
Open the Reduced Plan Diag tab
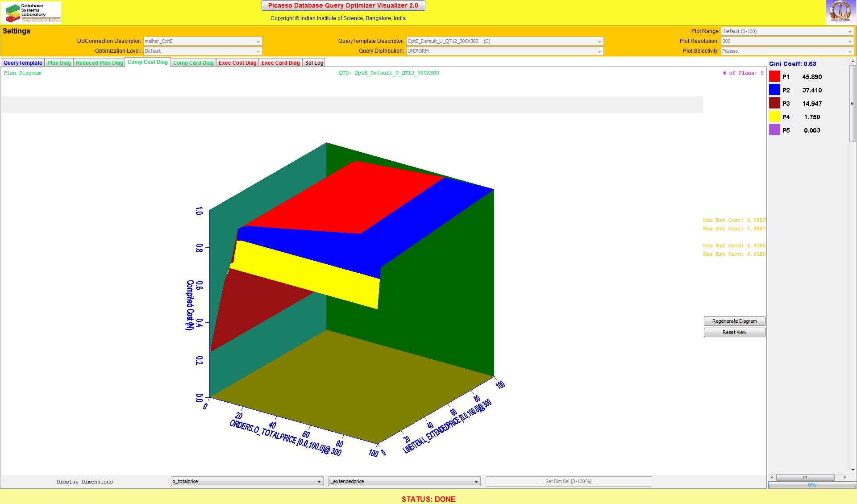(x=99, y=63)
